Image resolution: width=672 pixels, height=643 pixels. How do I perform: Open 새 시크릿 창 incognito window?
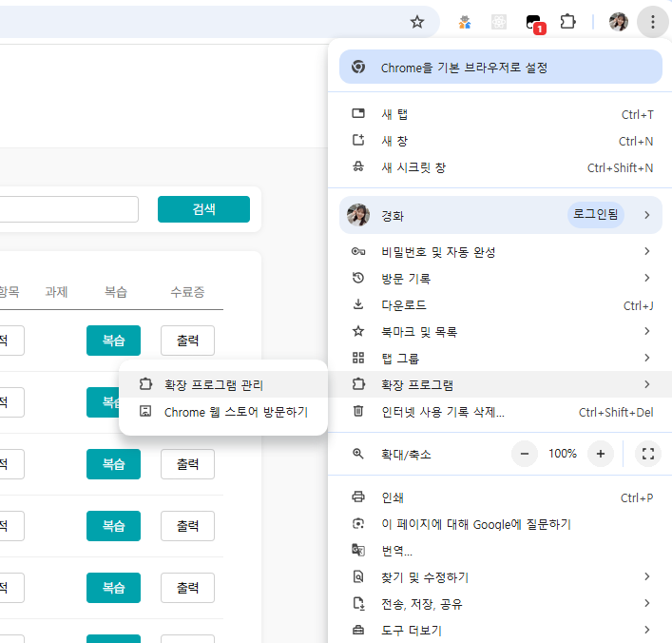pyautogui.click(x=413, y=167)
